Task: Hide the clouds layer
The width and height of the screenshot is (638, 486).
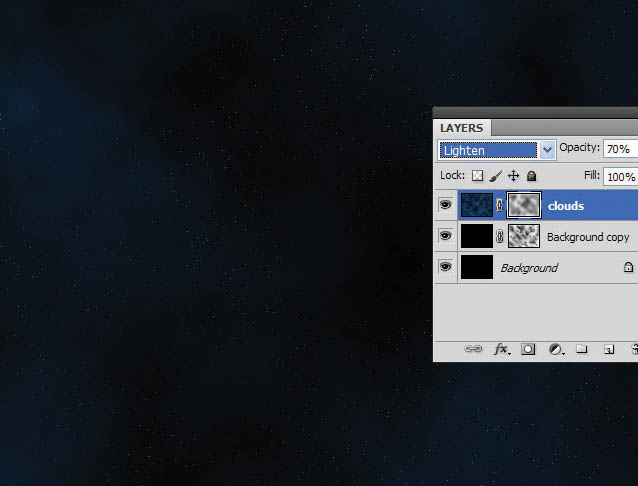Action: 446,206
